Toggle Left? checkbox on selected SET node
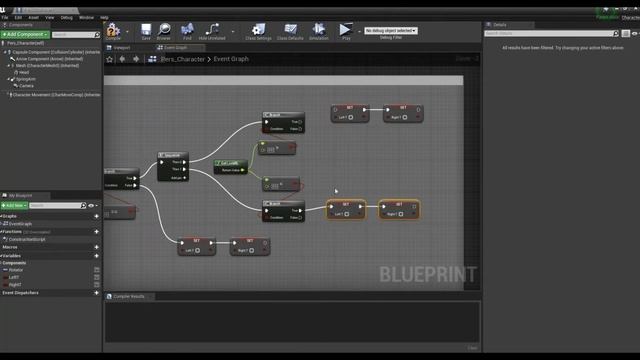640x360 pixels. [347, 214]
